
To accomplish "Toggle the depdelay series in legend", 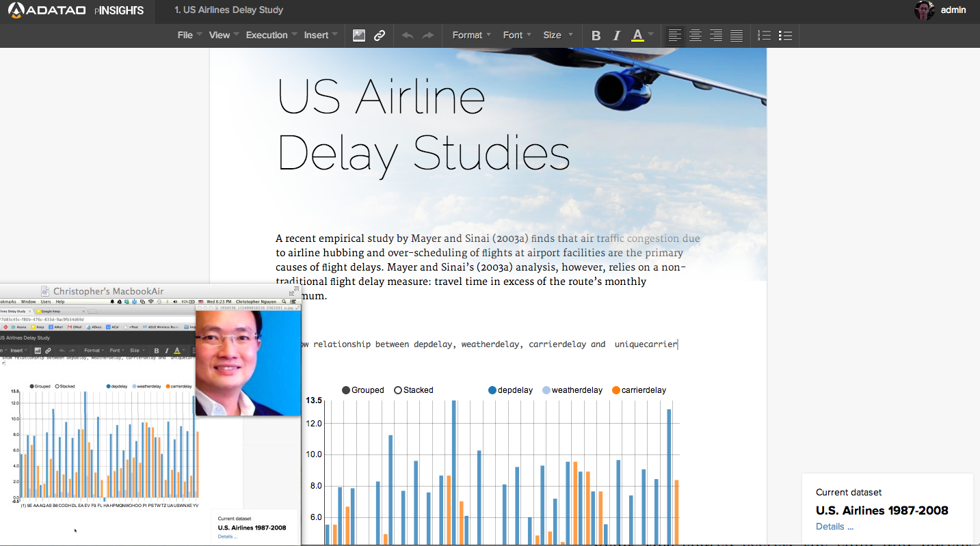I will point(509,390).
